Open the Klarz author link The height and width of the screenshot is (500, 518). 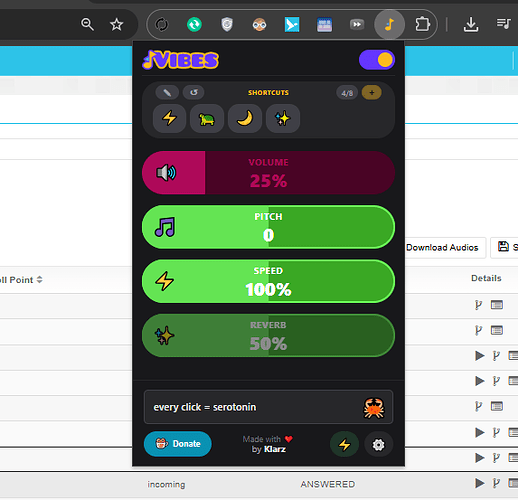coord(275,449)
